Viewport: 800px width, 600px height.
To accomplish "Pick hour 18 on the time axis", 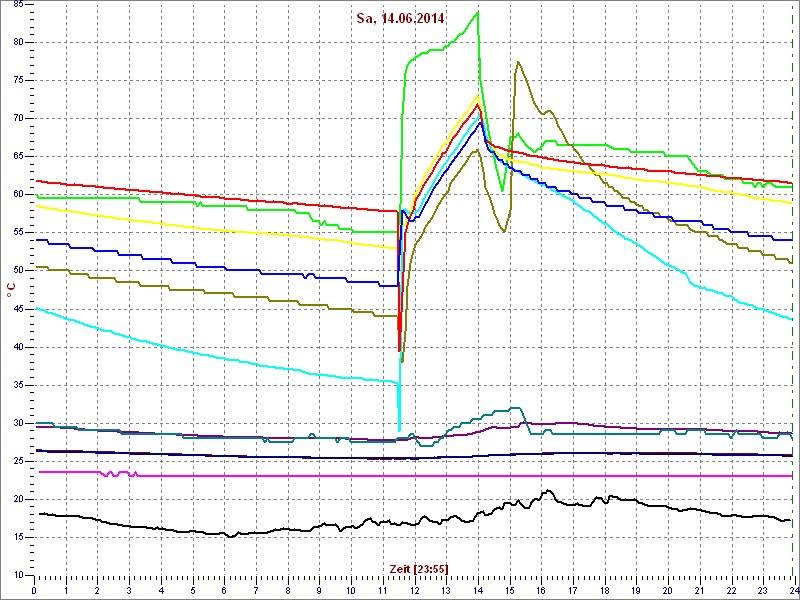I will [605, 591].
